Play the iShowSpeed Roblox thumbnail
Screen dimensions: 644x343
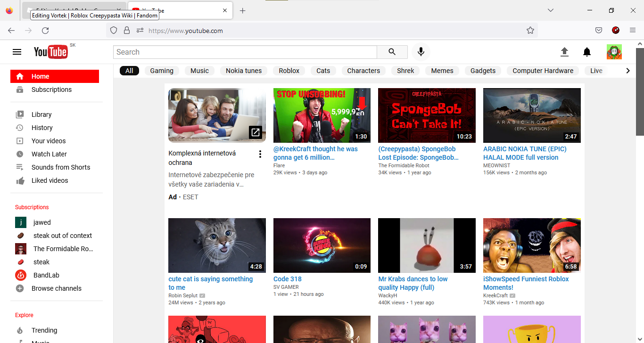tap(532, 245)
